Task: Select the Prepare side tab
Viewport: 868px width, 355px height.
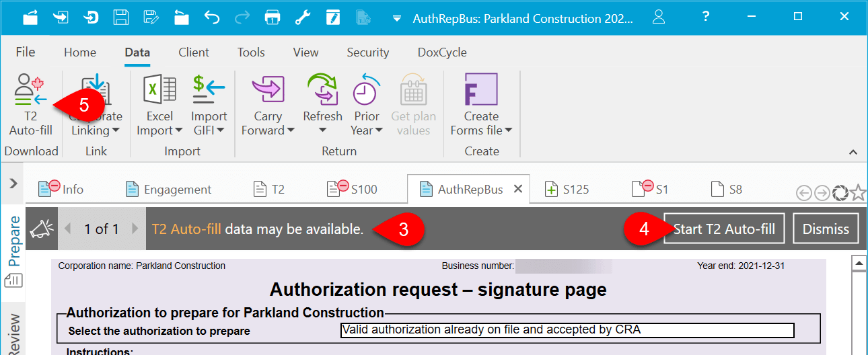Action: (x=13, y=241)
